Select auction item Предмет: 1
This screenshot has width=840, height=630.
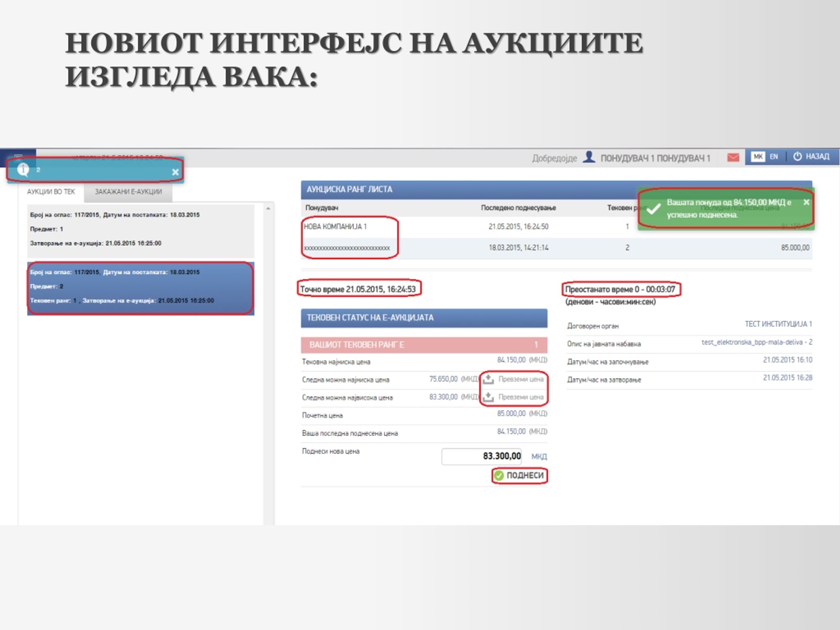pos(140,231)
